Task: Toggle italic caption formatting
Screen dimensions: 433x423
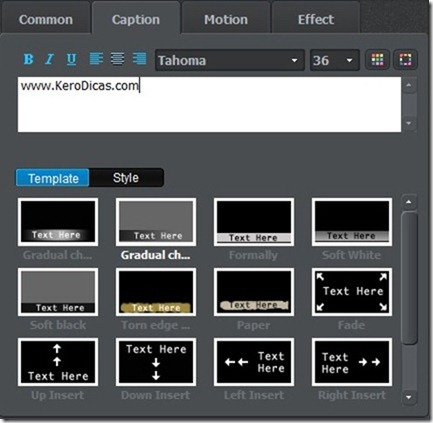Action: (x=50, y=59)
